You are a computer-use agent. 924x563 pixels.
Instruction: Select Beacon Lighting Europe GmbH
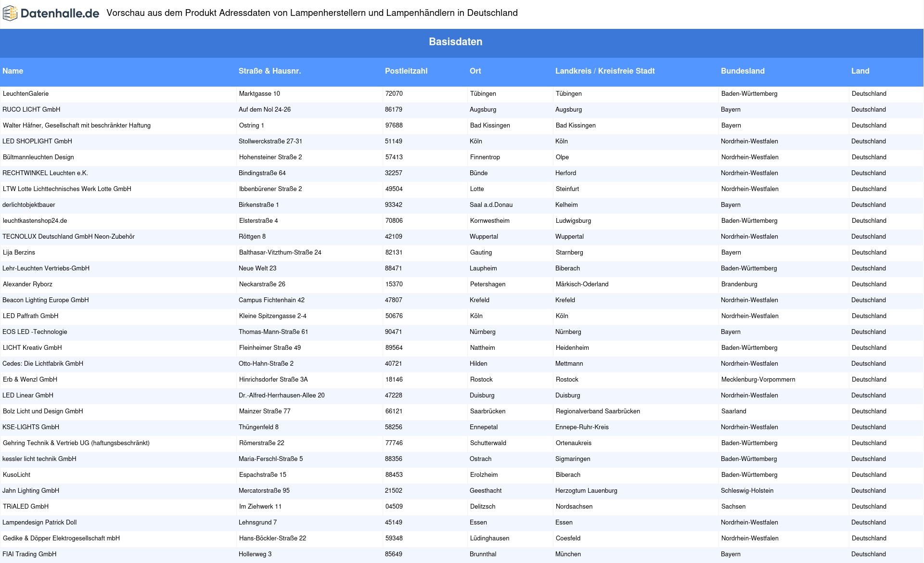46,300
